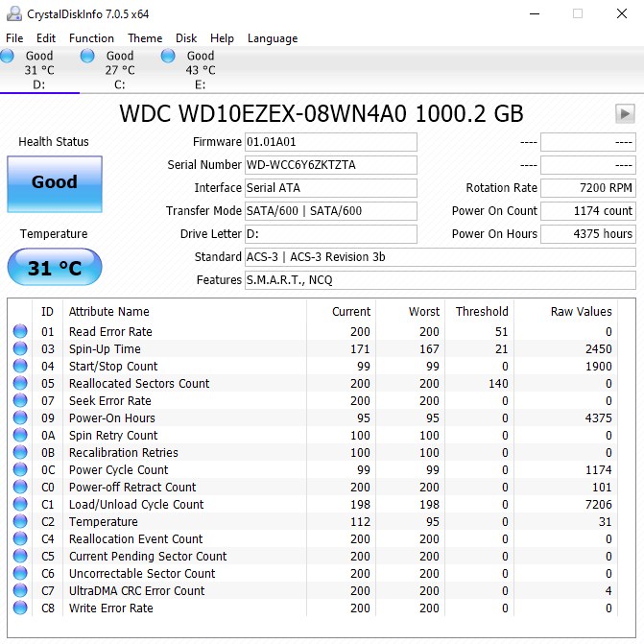Screen dimensions: 644x644
Task: Select the Spin-Up Time attribute name
Action: (x=105, y=348)
